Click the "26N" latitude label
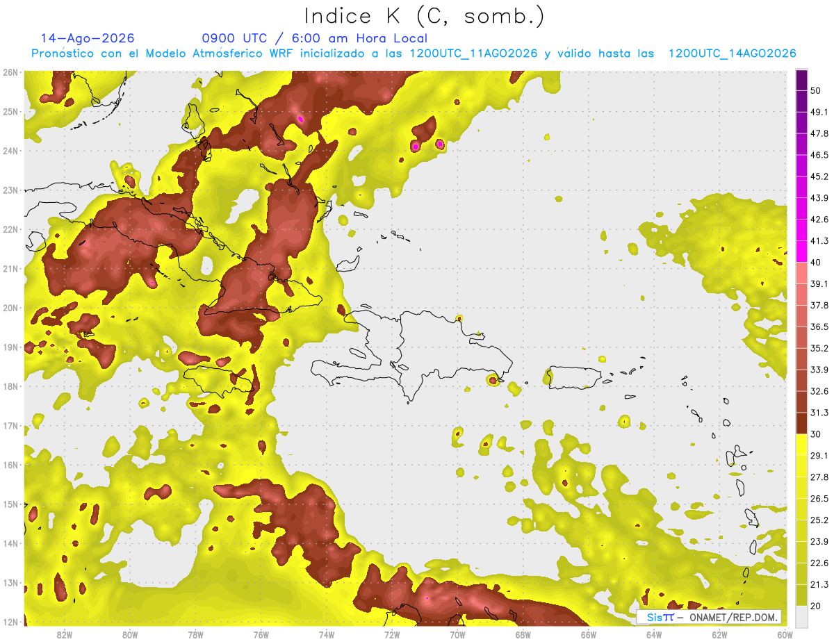Screen dimensions: 834x644 pyautogui.click(x=10, y=72)
